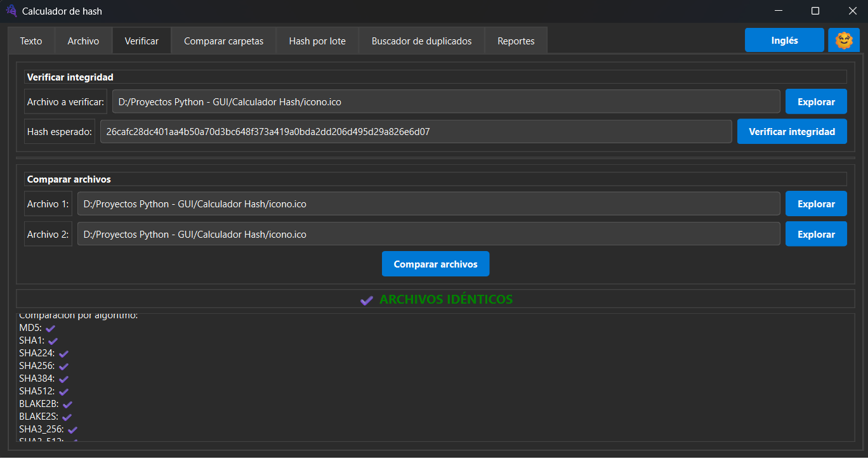Click the sun emoji theme toggle icon

point(844,41)
